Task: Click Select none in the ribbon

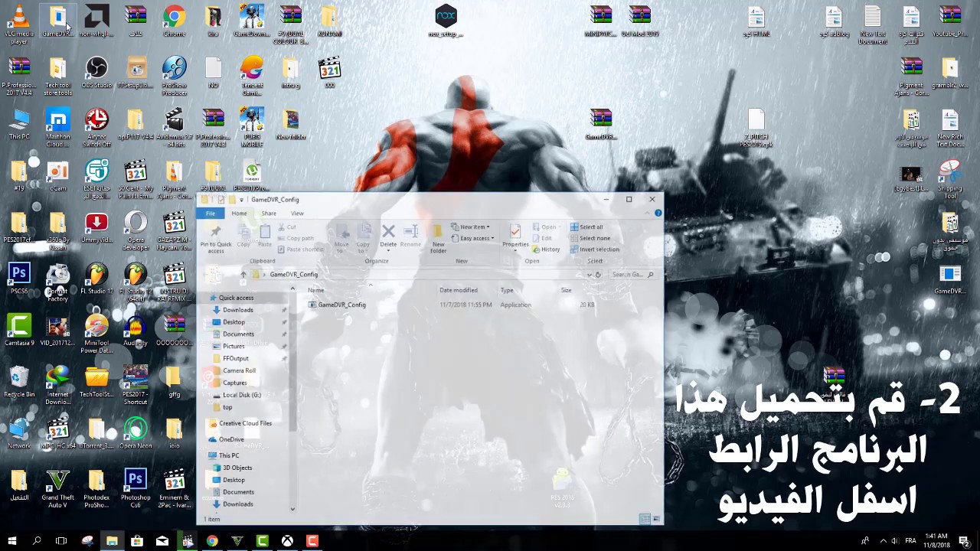Action: pos(589,238)
